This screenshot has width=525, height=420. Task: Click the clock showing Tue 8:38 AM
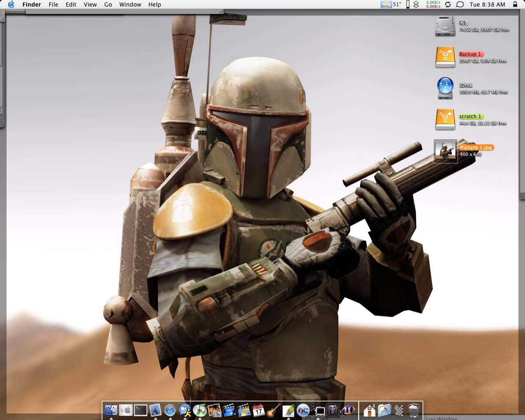point(487,5)
